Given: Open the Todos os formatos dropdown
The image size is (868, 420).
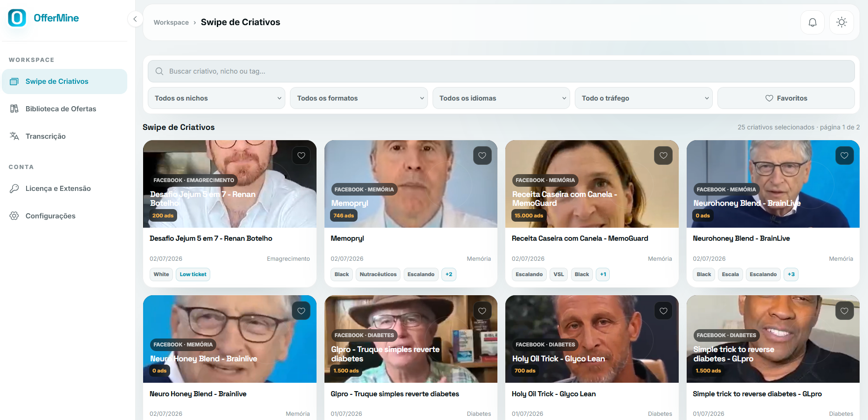Looking at the screenshot, I should (x=358, y=98).
